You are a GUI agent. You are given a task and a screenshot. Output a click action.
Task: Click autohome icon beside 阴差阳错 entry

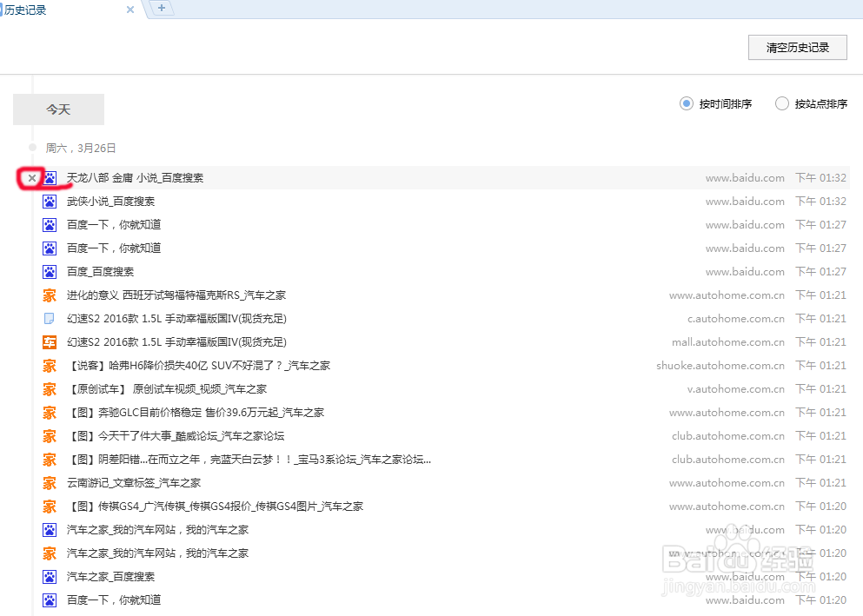[x=50, y=460]
